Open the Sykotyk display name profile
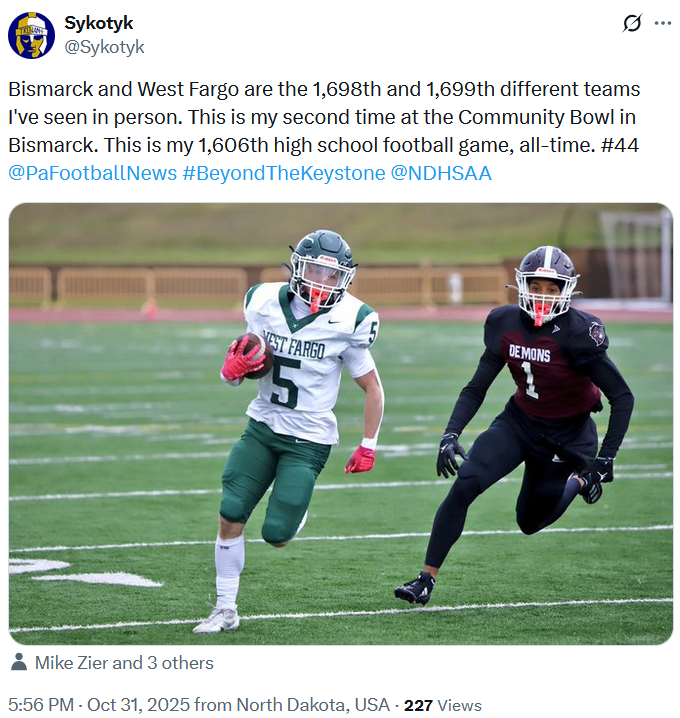The height and width of the screenshot is (718, 680). point(98,23)
